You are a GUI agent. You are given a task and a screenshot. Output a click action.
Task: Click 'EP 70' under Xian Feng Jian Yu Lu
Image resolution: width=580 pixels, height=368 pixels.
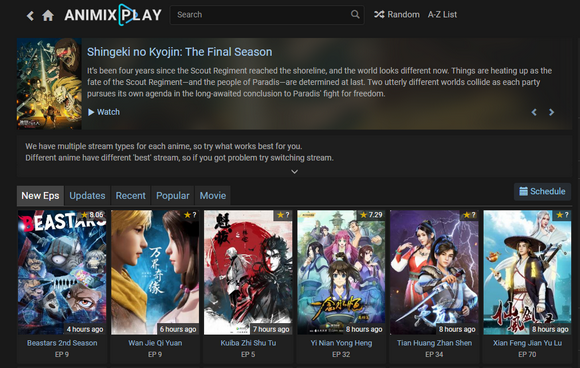tap(527, 354)
